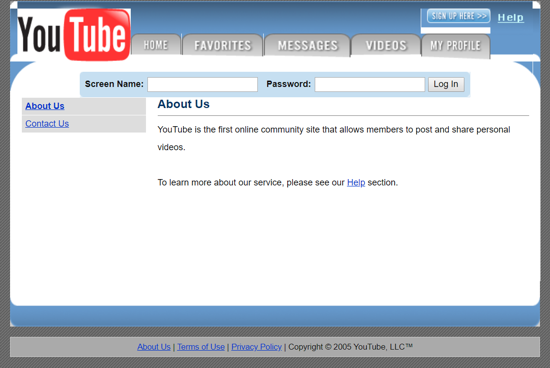
Task: Click the YouTube logo
Action: click(x=74, y=35)
